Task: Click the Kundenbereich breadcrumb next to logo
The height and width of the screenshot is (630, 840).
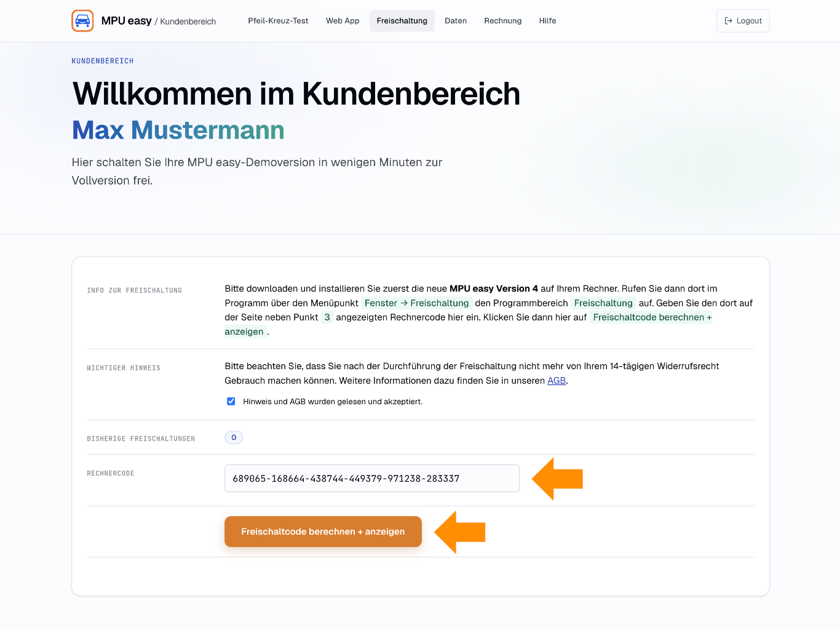Action: coord(188,22)
